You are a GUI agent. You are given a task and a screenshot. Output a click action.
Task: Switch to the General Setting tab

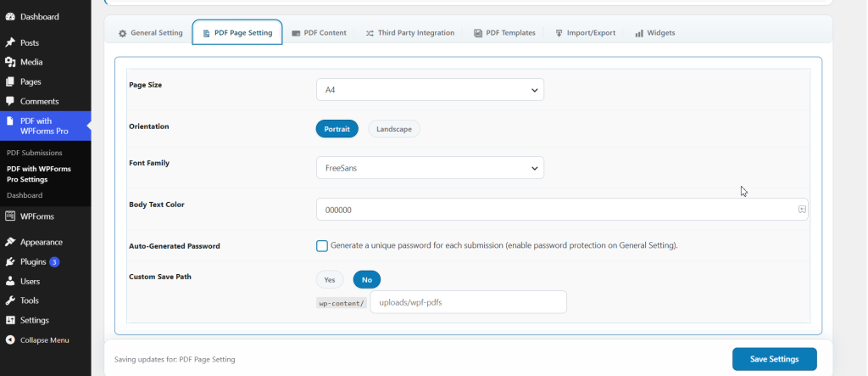(x=151, y=33)
